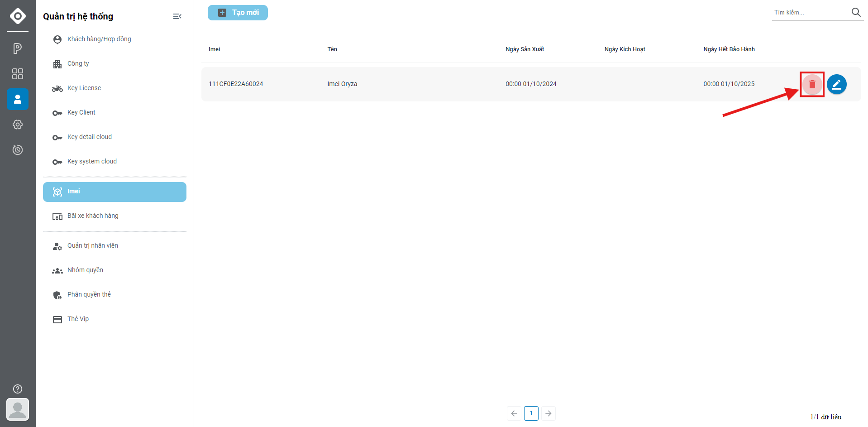Select imei value 111CF0E22A60024

click(x=236, y=84)
